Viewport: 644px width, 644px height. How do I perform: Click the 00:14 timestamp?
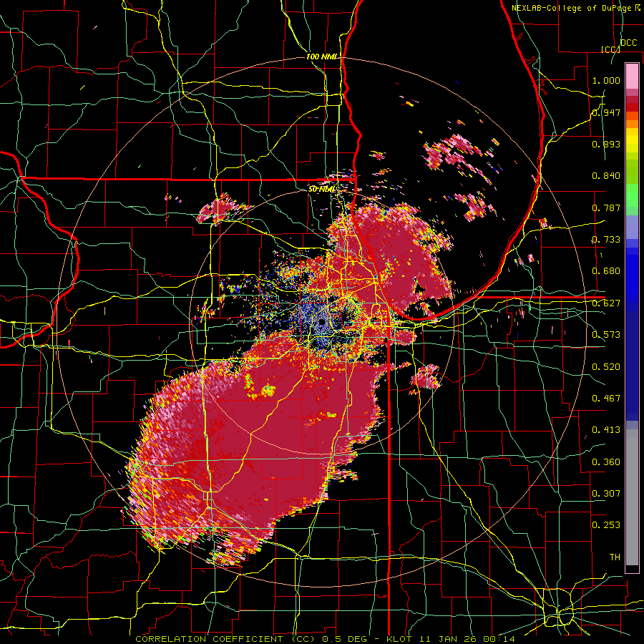499,639
